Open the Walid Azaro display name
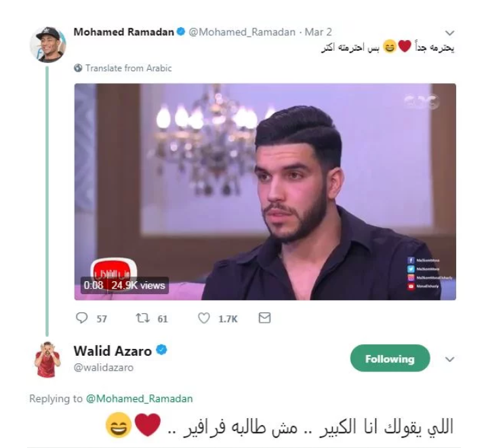 113,351
